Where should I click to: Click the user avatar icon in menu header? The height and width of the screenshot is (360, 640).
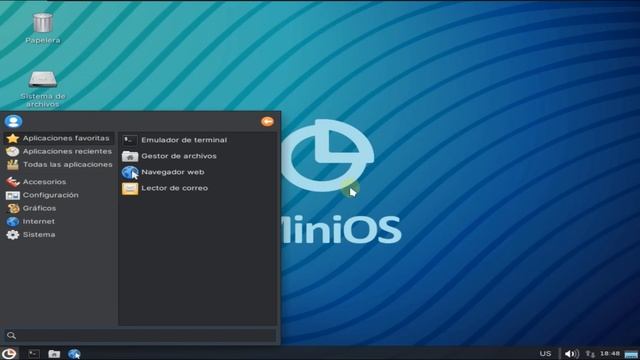pyautogui.click(x=13, y=121)
